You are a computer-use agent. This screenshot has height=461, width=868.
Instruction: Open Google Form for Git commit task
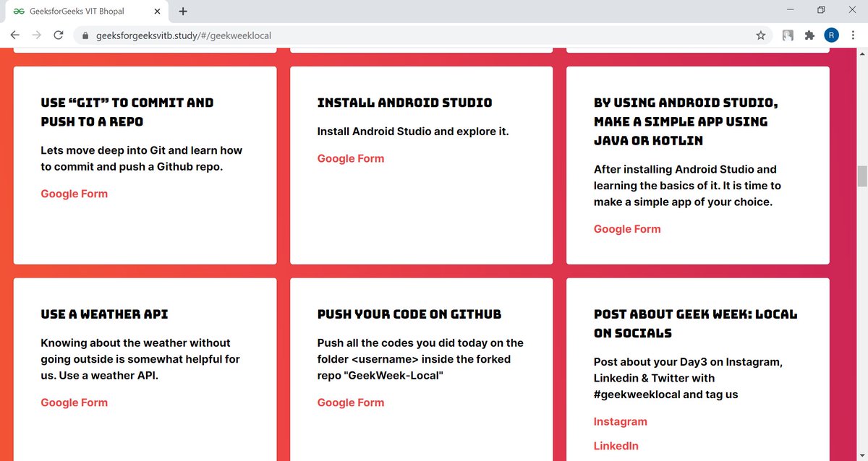pos(74,194)
